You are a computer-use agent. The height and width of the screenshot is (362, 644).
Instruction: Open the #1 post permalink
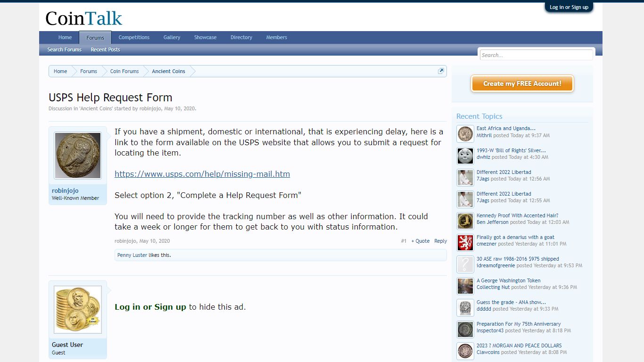tap(404, 241)
